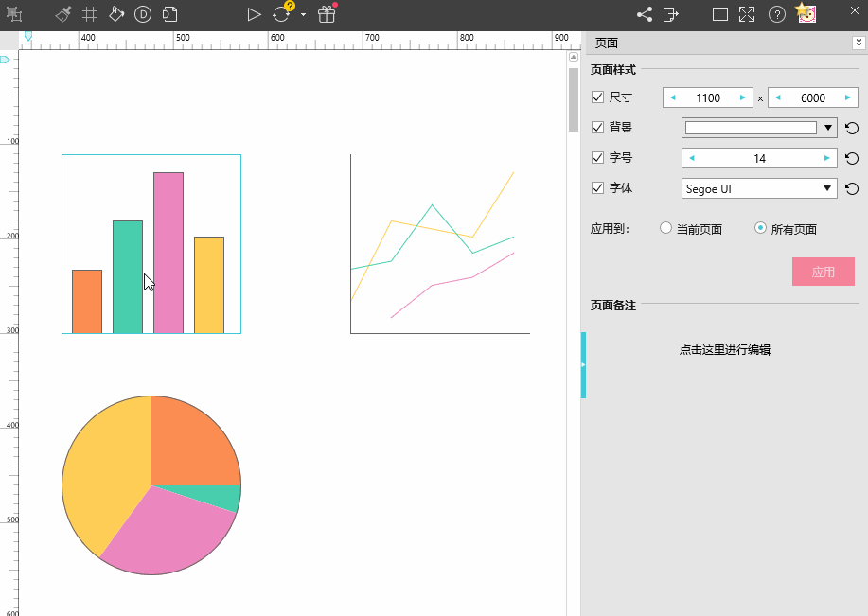Viewport: 868px width, 616px height.
Task: Toggle the 字号 checkbox
Action: [x=597, y=158]
